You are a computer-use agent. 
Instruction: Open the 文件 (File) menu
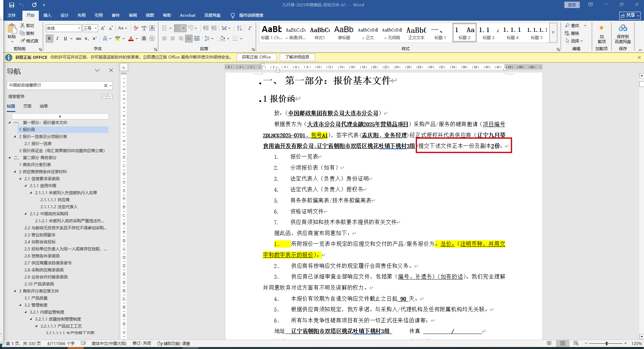point(12,15)
